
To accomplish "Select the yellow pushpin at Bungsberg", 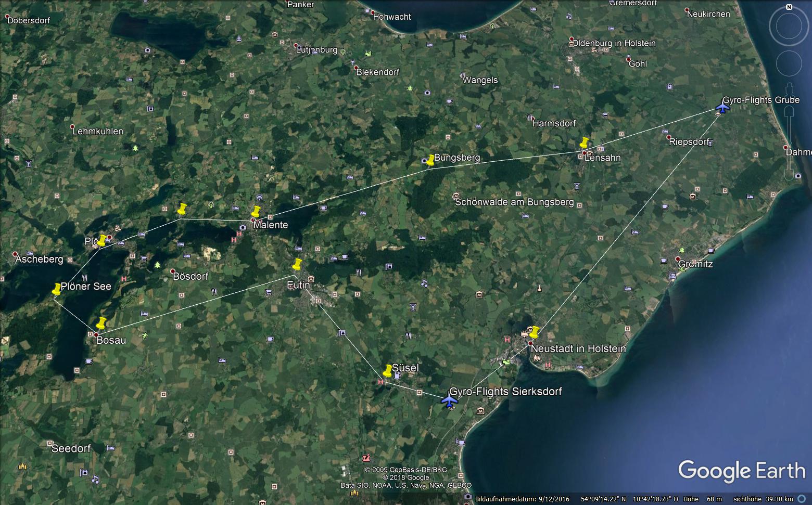I will 430,161.
